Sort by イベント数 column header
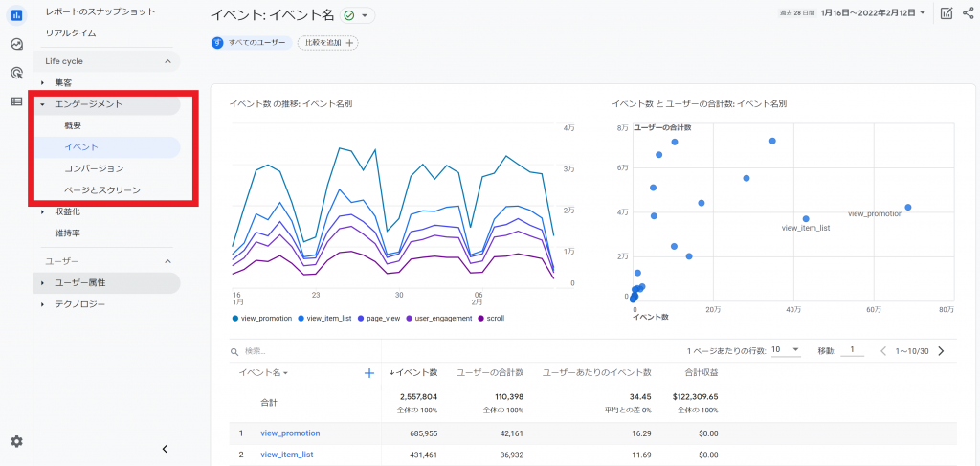The height and width of the screenshot is (466, 980). click(413, 372)
